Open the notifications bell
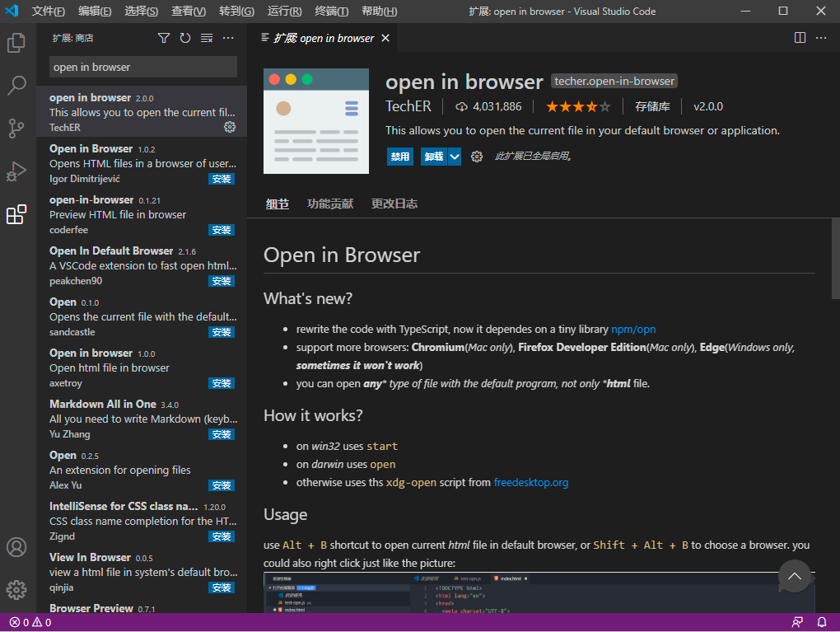The image size is (840, 632). click(x=821, y=622)
